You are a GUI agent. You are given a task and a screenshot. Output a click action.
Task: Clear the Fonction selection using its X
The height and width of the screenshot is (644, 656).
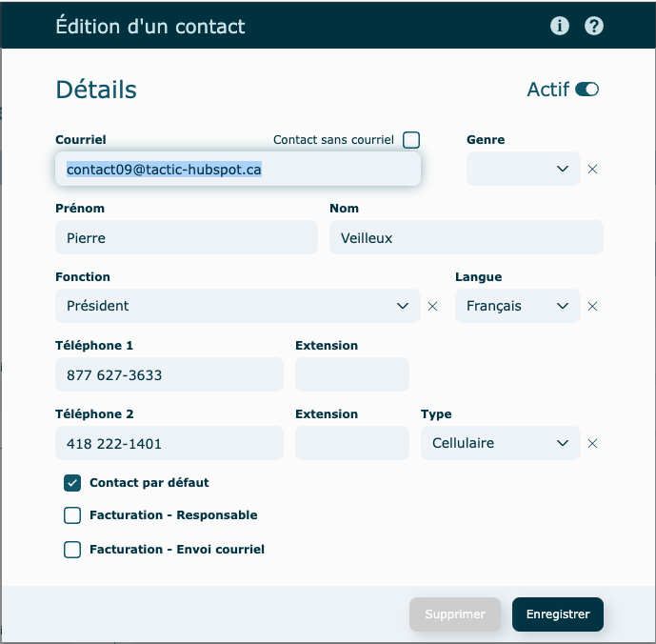coord(432,306)
